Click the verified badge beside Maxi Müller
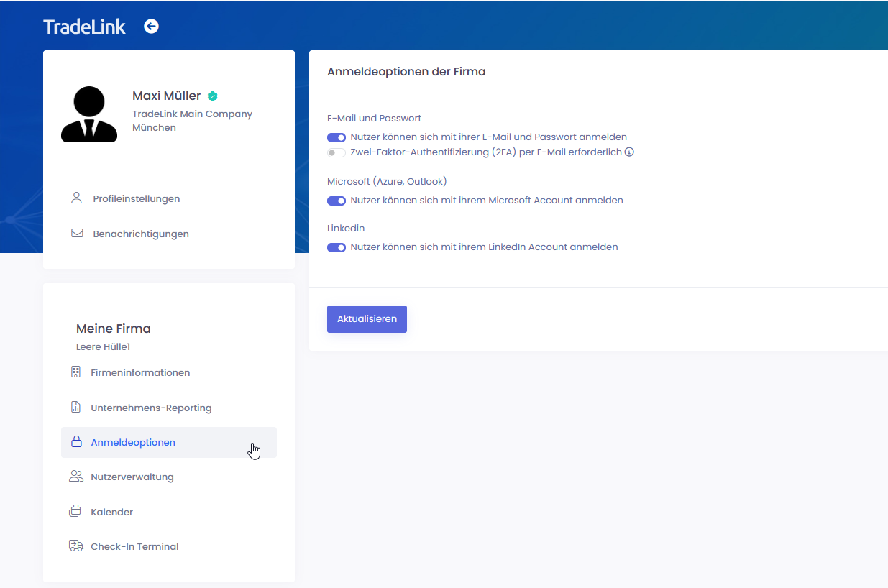Image resolution: width=888 pixels, height=588 pixels. (x=212, y=96)
